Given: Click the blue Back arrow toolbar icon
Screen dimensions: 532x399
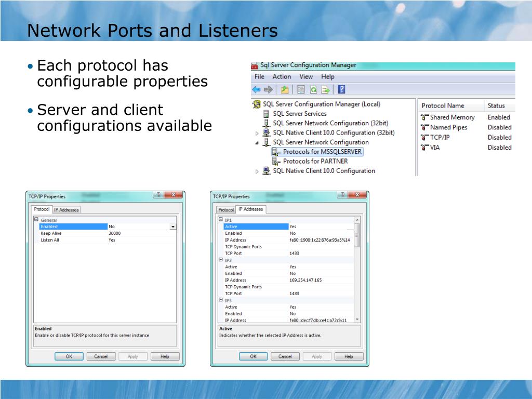Looking at the screenshot, I should 256,89.
